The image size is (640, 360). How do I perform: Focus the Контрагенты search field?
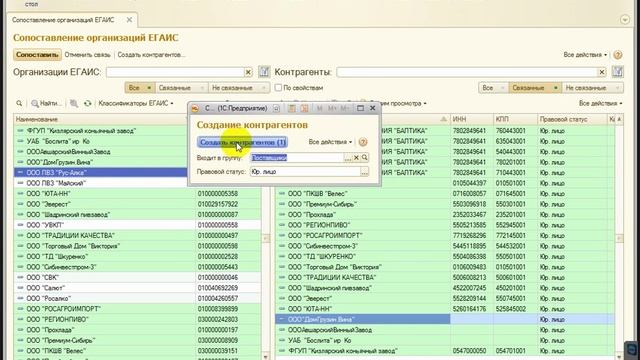coord(467,72)
